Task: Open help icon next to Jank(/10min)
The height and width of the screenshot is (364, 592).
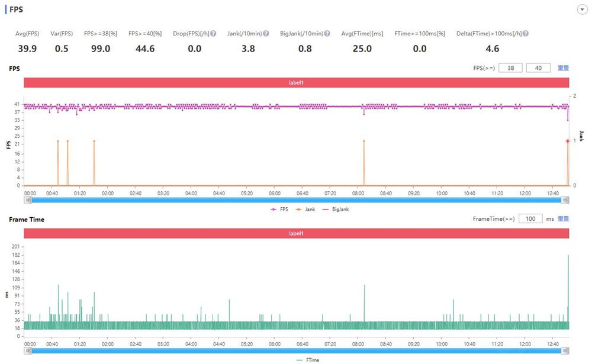Action: pyautogui.click(x=266, y=34)
